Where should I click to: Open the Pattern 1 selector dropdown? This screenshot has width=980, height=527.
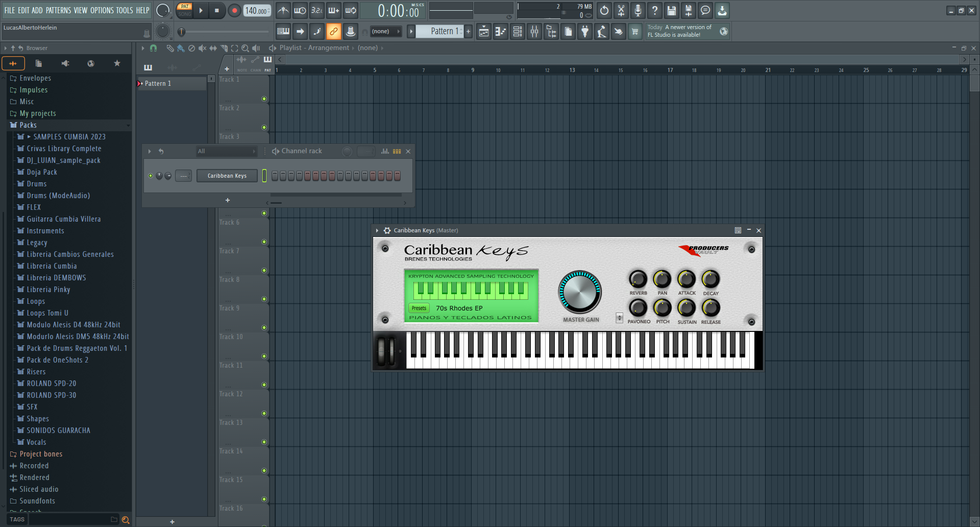click(439, 31)
